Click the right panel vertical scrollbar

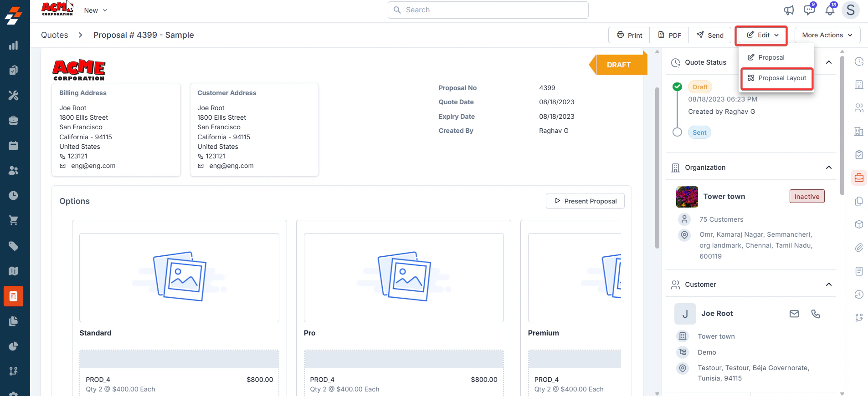[x=842, y=125]
